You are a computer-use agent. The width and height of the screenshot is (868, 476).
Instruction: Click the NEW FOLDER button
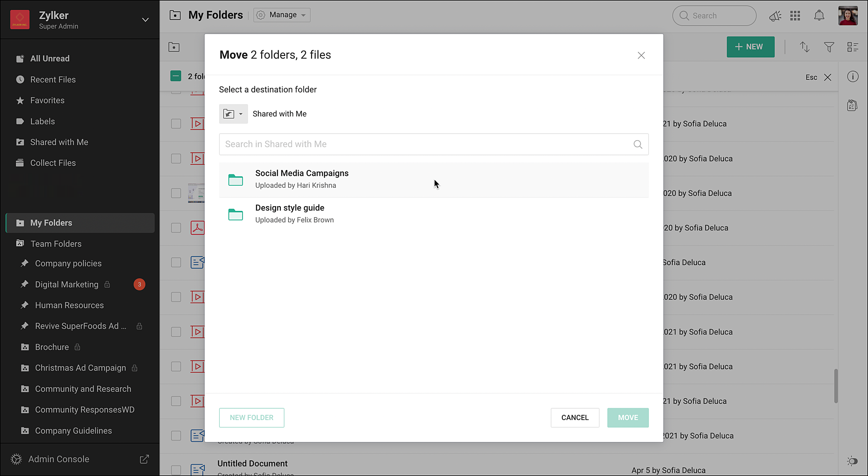tap(251, 417)
